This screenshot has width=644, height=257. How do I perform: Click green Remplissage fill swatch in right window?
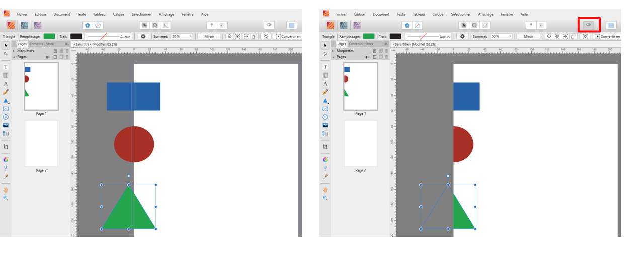[369, 36]
